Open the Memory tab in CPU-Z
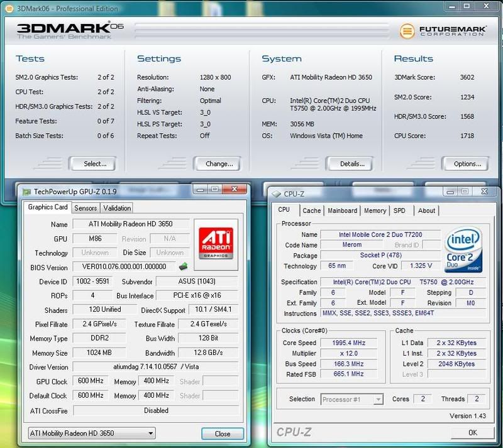This screenshot has height=448, width=503. click(375, 210)
